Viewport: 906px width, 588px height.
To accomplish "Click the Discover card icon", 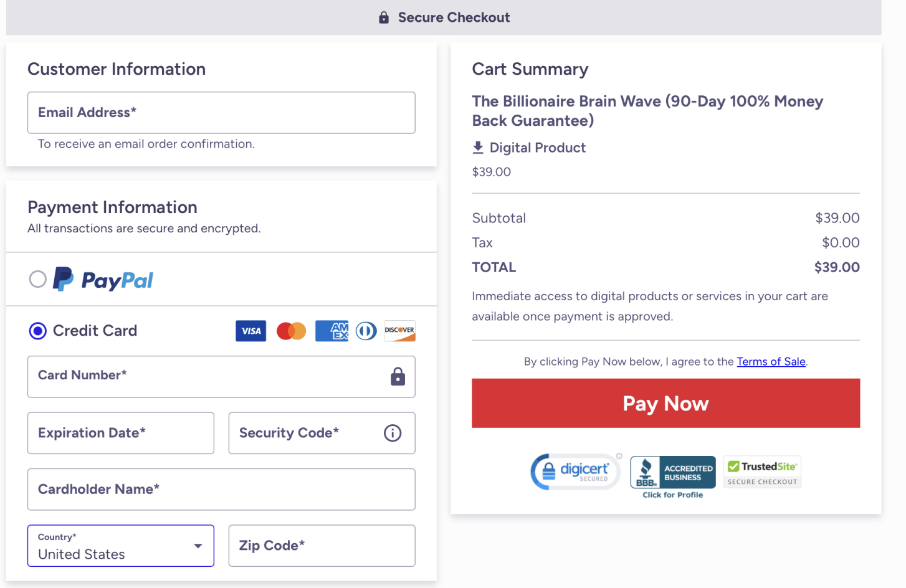I will (399, 331).
